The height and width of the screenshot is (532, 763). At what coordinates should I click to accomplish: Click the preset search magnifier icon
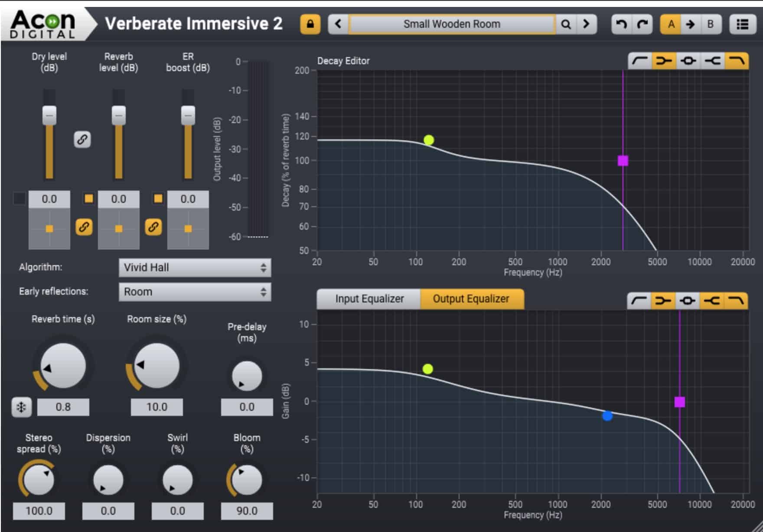click(x=566, y=24)
